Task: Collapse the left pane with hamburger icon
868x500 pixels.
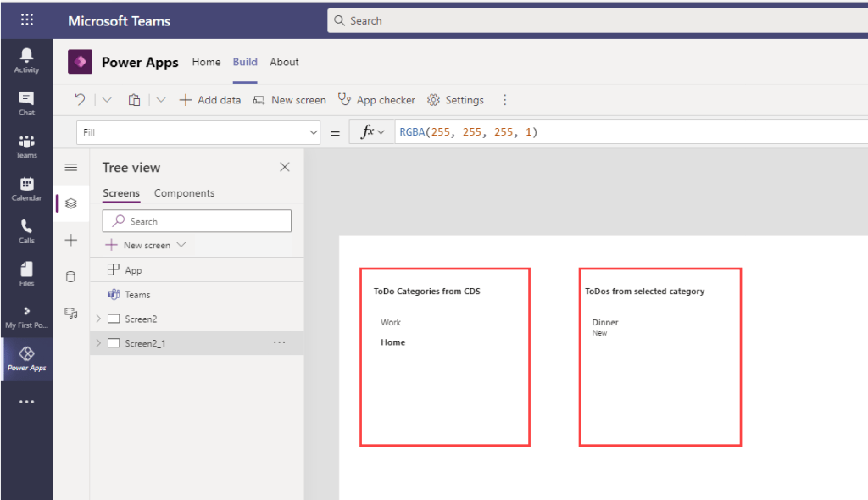Action: point(71,168)
